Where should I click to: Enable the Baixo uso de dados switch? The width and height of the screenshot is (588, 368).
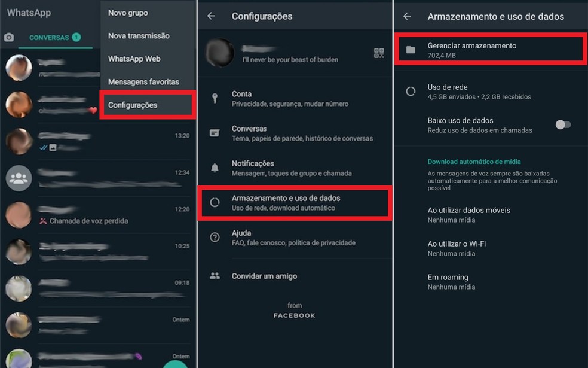tap(563, 124)
